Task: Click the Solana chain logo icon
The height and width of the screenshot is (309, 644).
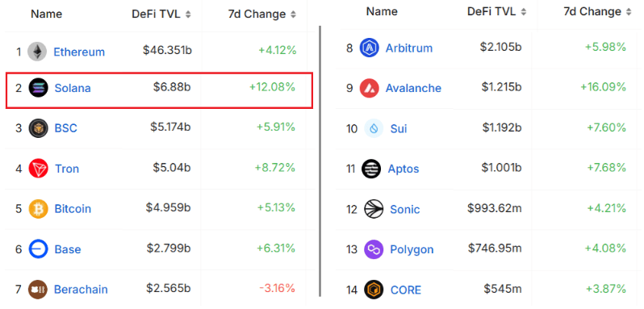Action: tap(38, 88)
